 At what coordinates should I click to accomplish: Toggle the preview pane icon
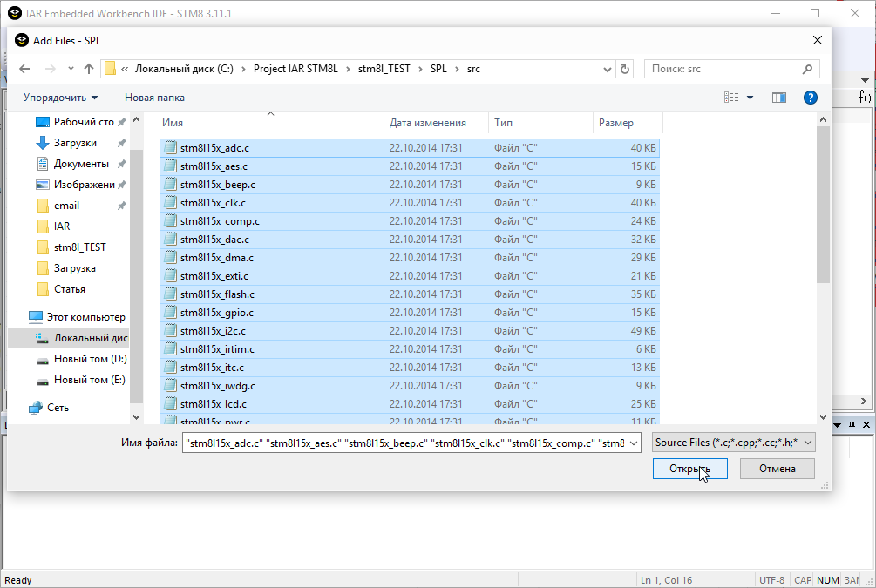778,98
